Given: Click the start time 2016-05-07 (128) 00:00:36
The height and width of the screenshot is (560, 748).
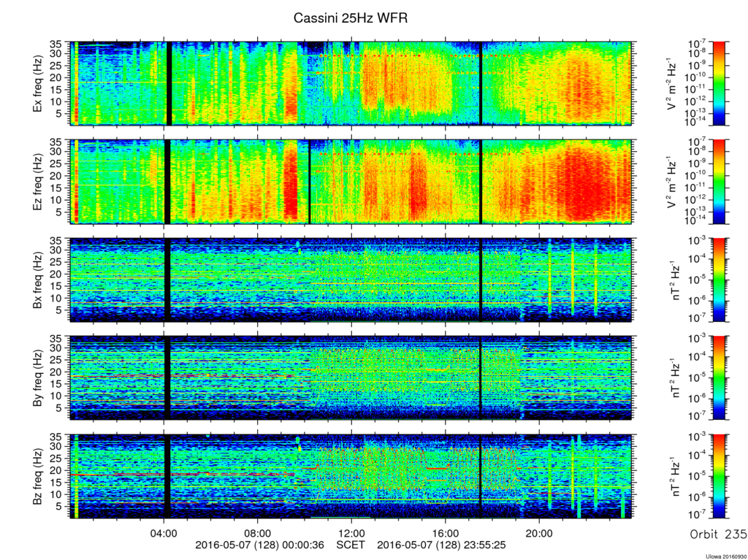Looking at the screenshot, I should click(x=259, y=545).
